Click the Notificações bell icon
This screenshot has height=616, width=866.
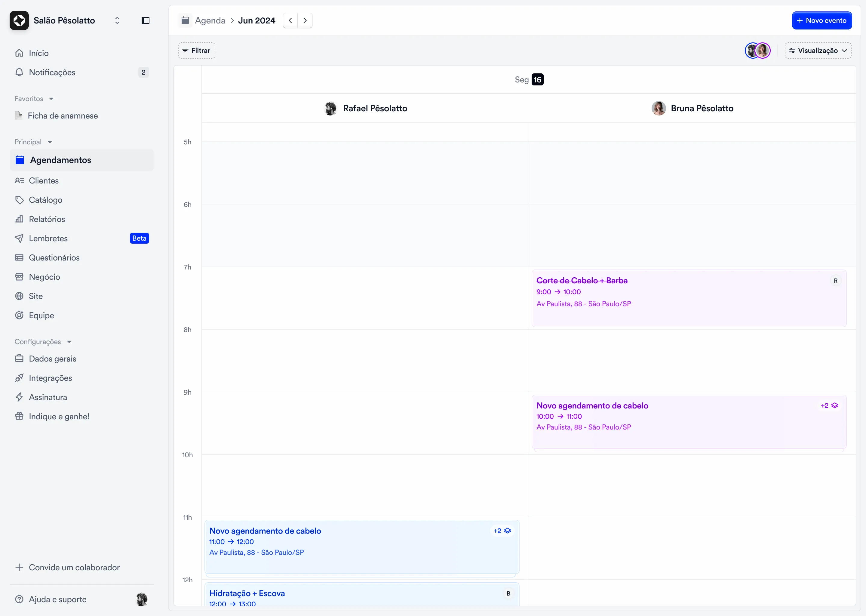click(19, 72)
